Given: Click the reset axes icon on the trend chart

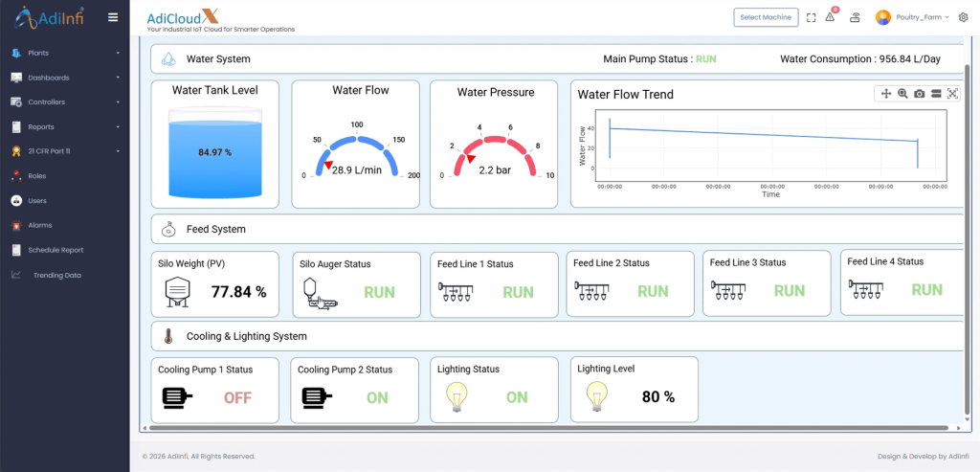Looking at the screenshot, I should tap(952, 94).
